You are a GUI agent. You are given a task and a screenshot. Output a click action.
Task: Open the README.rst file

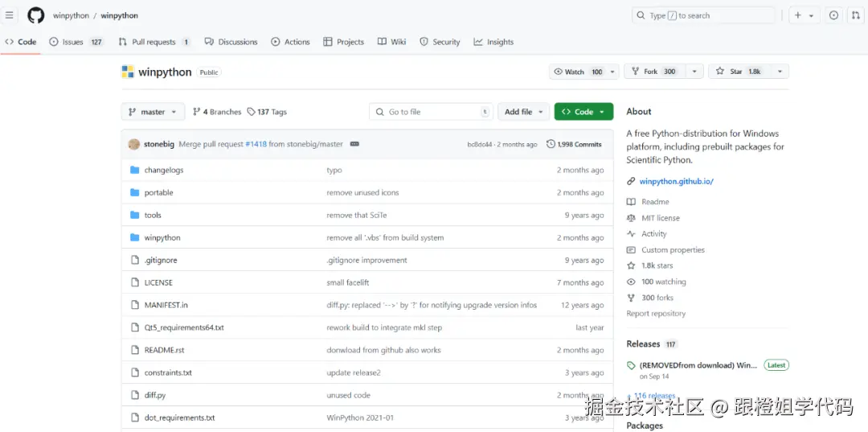(x=165, y=350)
